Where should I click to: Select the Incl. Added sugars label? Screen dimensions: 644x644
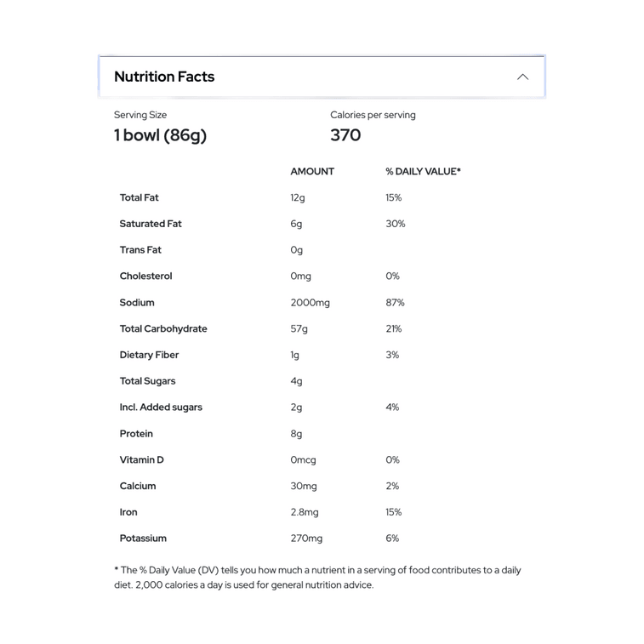point(161,407)
